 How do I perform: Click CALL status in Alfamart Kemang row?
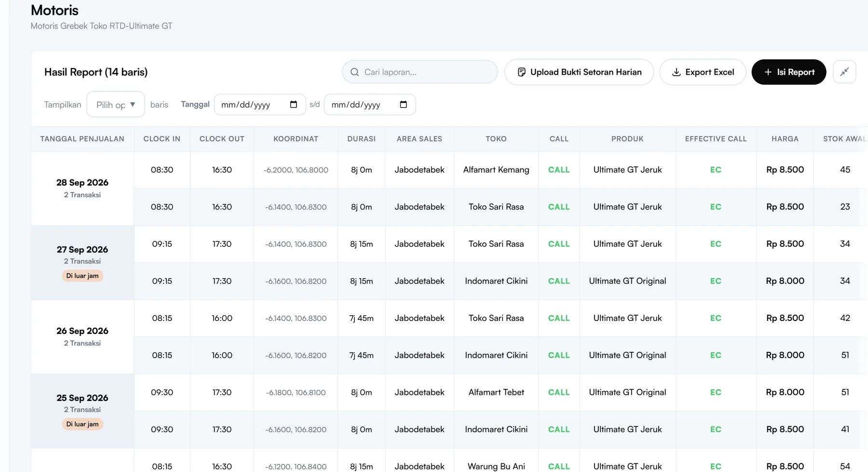pos(559,170)
